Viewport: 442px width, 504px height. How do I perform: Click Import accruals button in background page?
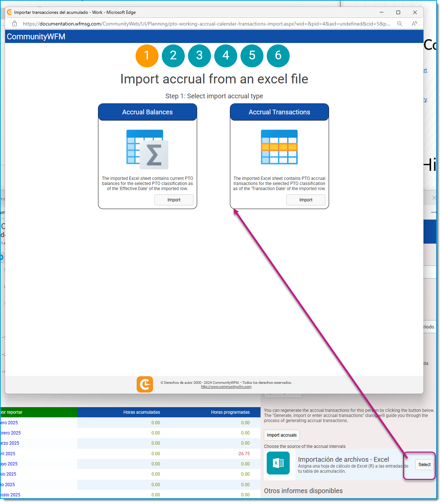[x=282, y=435]
